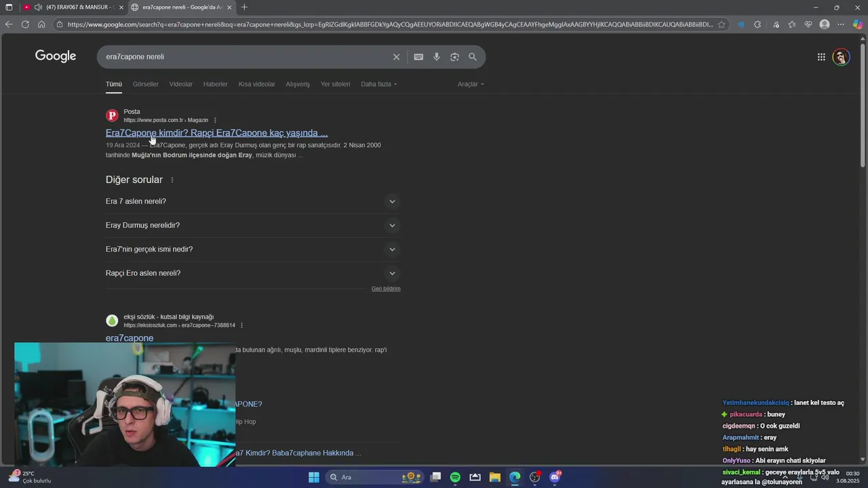
Task: Click the Windows taskbar search box
Action: pos(374,477)
